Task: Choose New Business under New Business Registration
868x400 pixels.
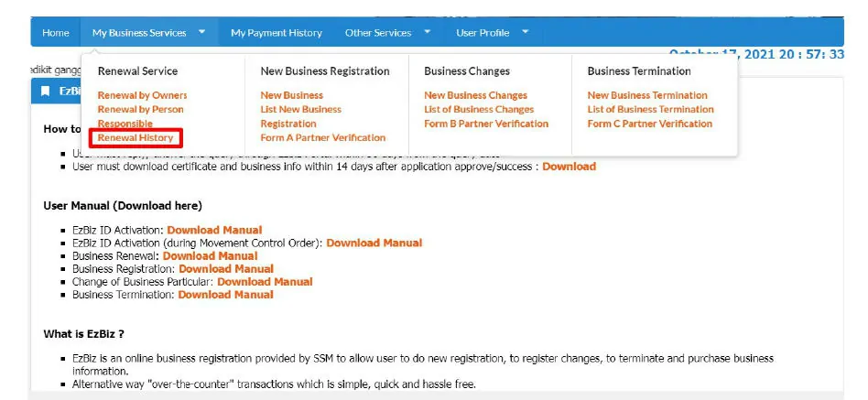Action: [292, 95]
